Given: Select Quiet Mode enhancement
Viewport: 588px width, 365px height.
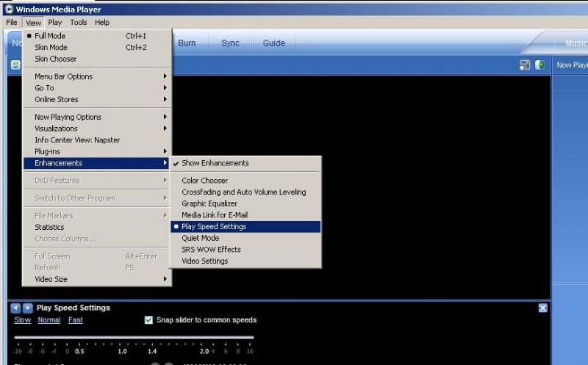Looking at the screenshot, I should pyautogui.click(x=245, y=239).
